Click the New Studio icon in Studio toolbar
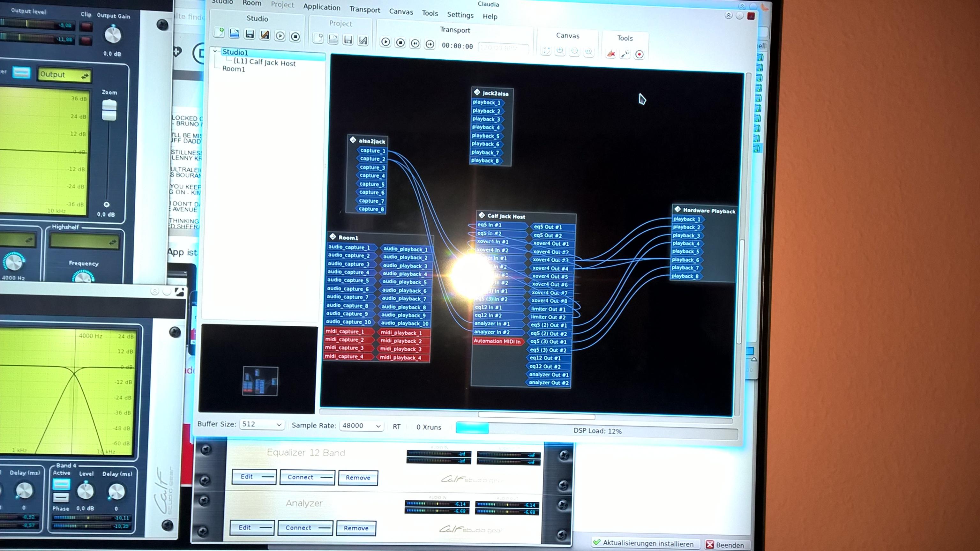The width and height of the screenshot is (980, 551). point(219,33)
